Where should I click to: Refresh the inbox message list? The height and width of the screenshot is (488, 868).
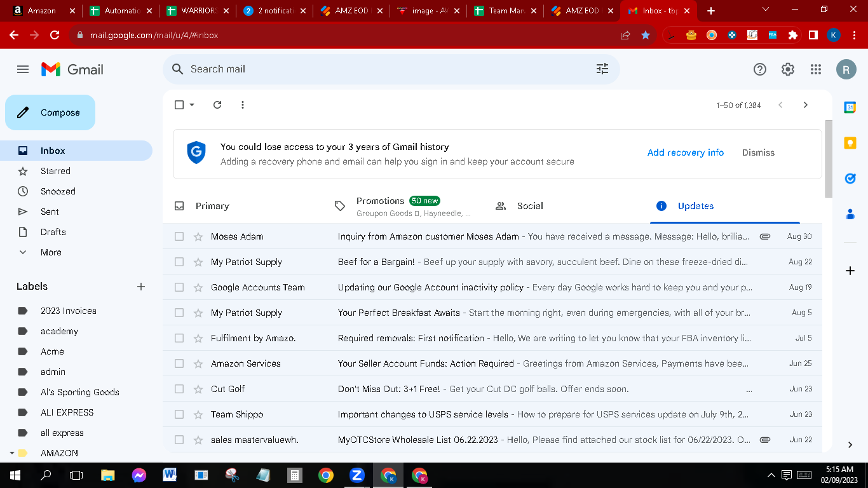click(217, 105)
